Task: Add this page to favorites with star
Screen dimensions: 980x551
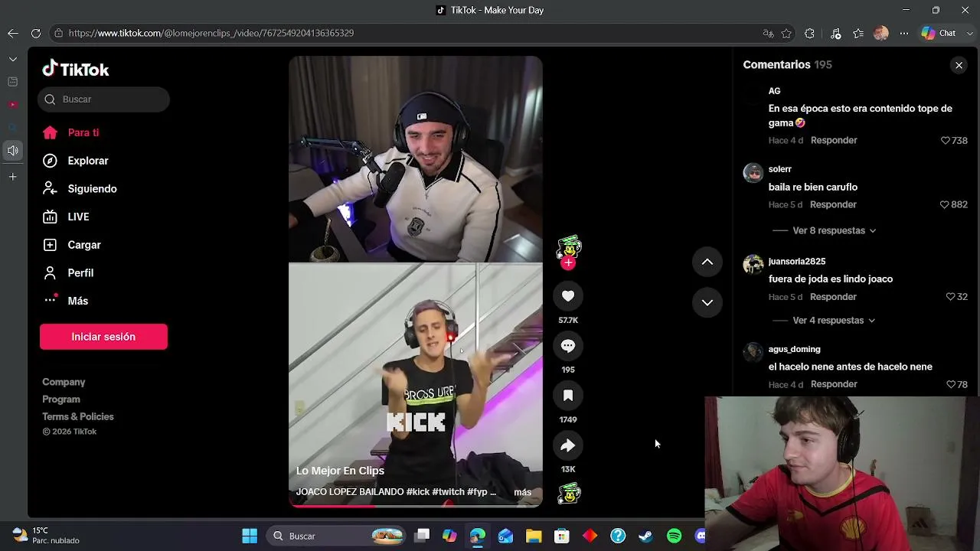Action: (x=787, y=33)
